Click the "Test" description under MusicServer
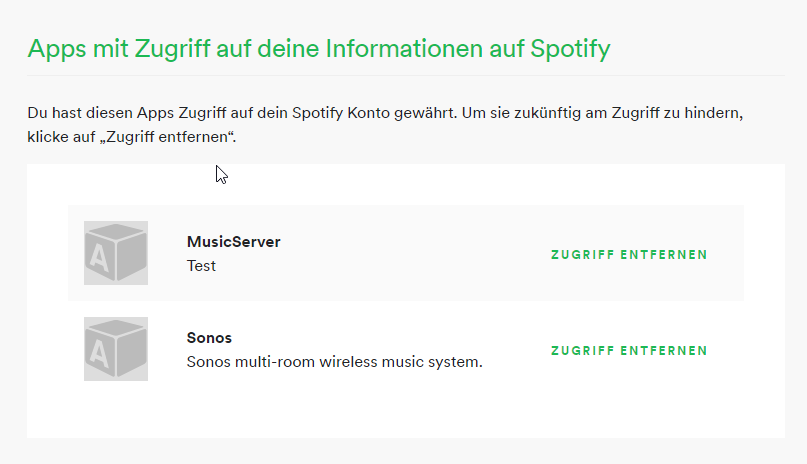 coord(201,266)
